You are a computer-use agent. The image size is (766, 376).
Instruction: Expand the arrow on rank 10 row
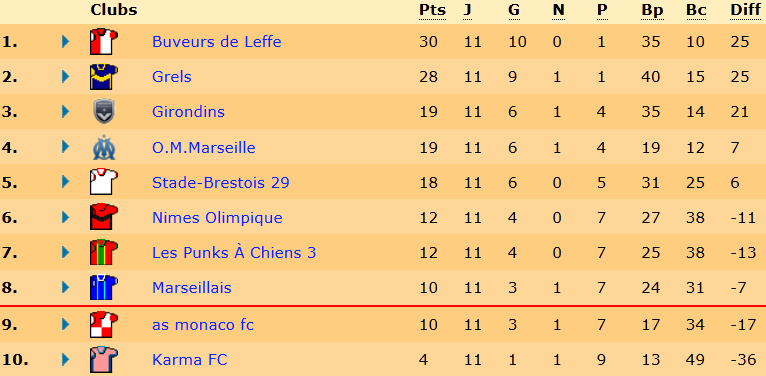pyautogui.click(x=65, y=360)
